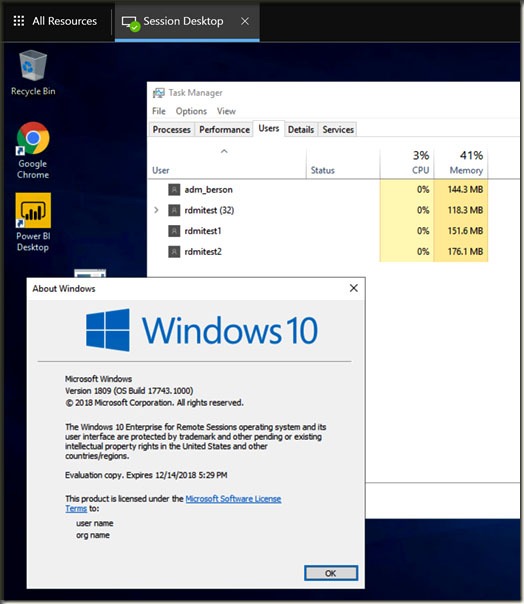Click the All Resources grid icon
The width and height of the screenshot is (524, 604).
[18, 21]
